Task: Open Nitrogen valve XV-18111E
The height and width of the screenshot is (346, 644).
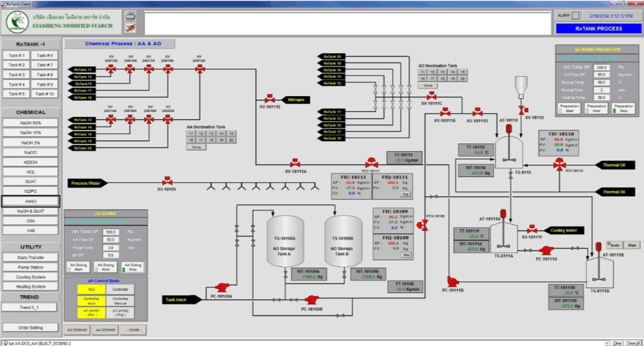Action: click(x=270, y=99)
